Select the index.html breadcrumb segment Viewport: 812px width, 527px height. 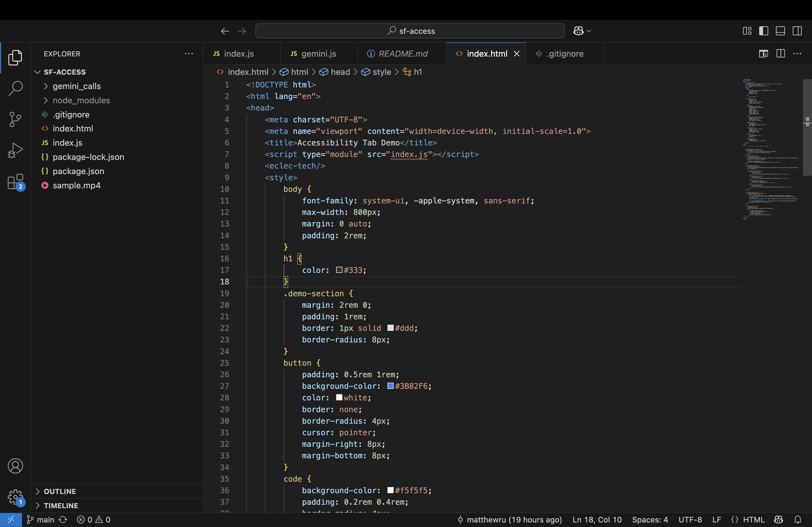243,72
